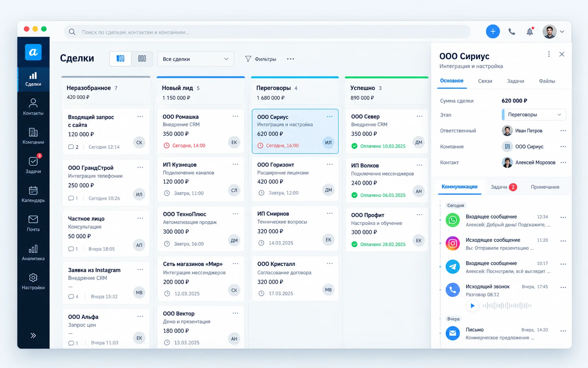
Task: Open lower Задачи tab with badge 2
Action: (x=503, y=187)
